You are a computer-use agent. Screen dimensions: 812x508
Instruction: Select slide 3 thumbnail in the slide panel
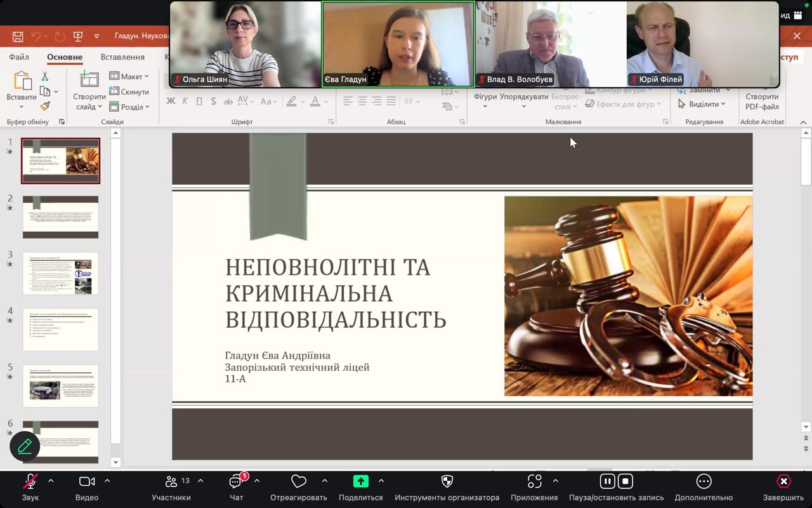pos(60,273)
